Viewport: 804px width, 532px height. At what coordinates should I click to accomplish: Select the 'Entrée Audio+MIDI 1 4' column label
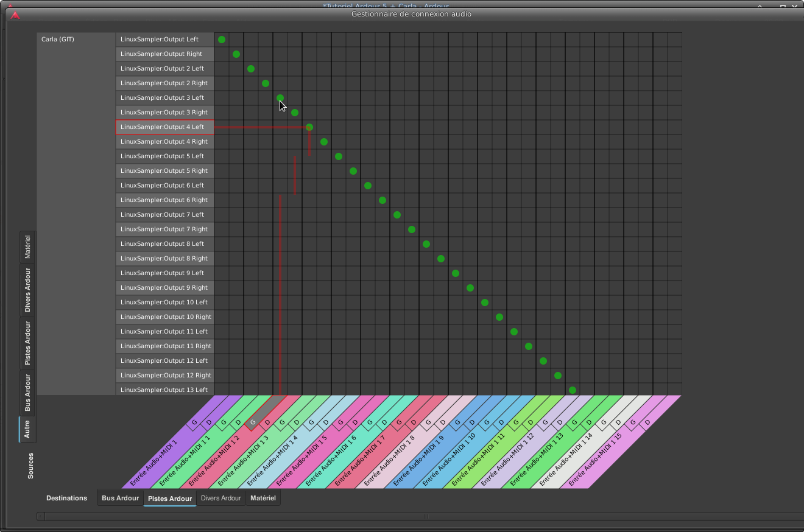pos(272,460)
